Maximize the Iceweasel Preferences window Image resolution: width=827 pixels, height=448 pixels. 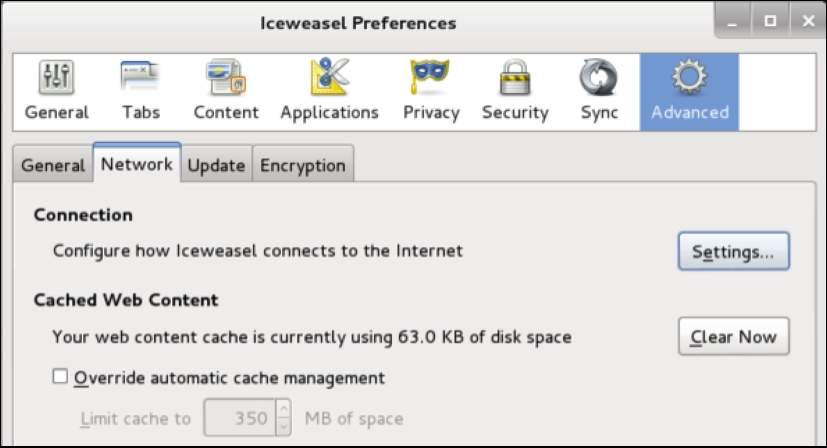pyautogui.click(x=770, y=21)
